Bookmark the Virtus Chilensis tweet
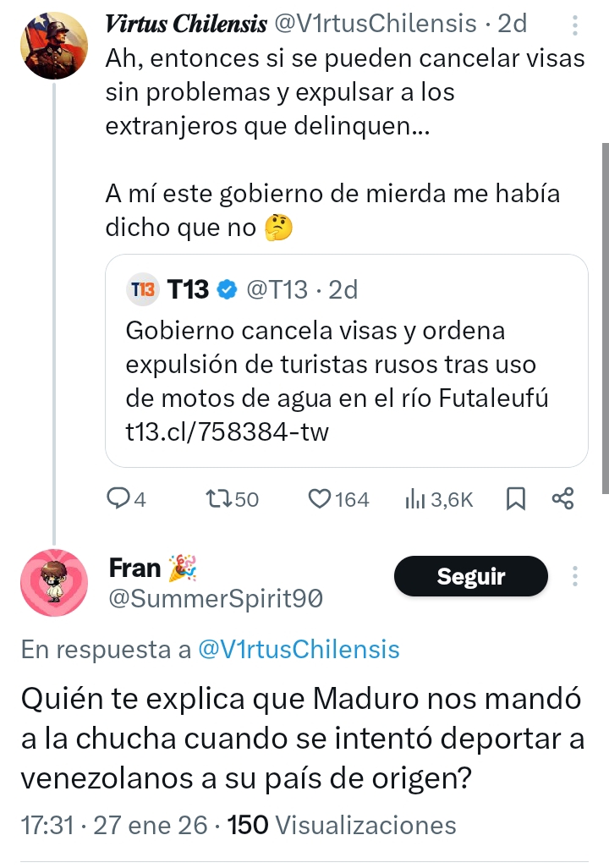The height and width of the screenshot is (868, 609). pyautogui.click(x=515, y=499)
